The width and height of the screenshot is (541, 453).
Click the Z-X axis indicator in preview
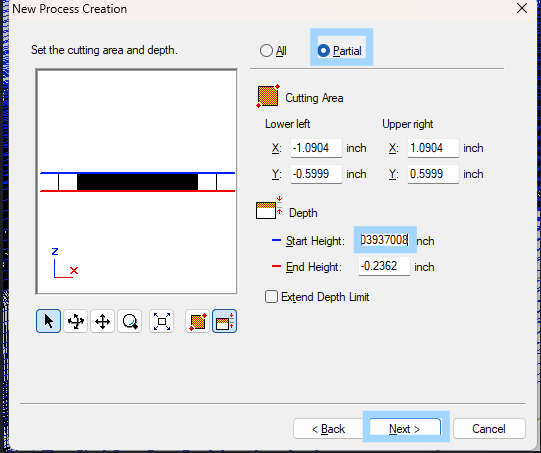[65, 263]
